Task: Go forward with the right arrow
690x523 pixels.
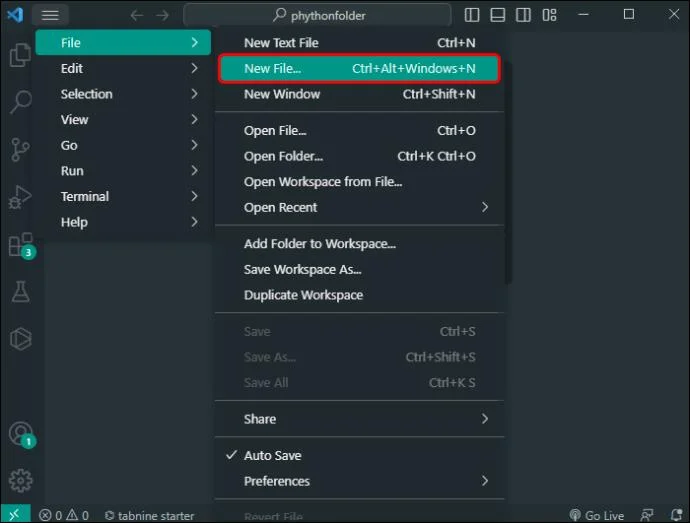Action: [162, 15]
